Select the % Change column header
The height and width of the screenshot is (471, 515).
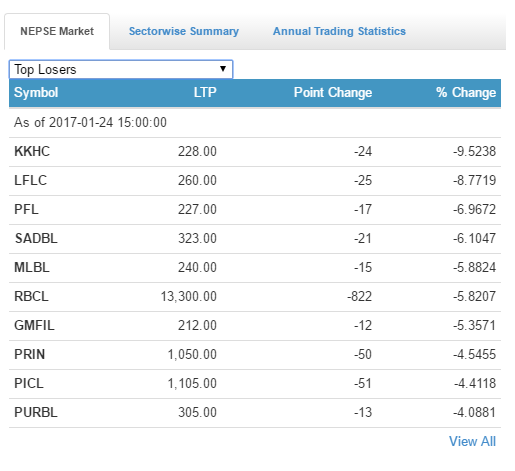point(466,92)
